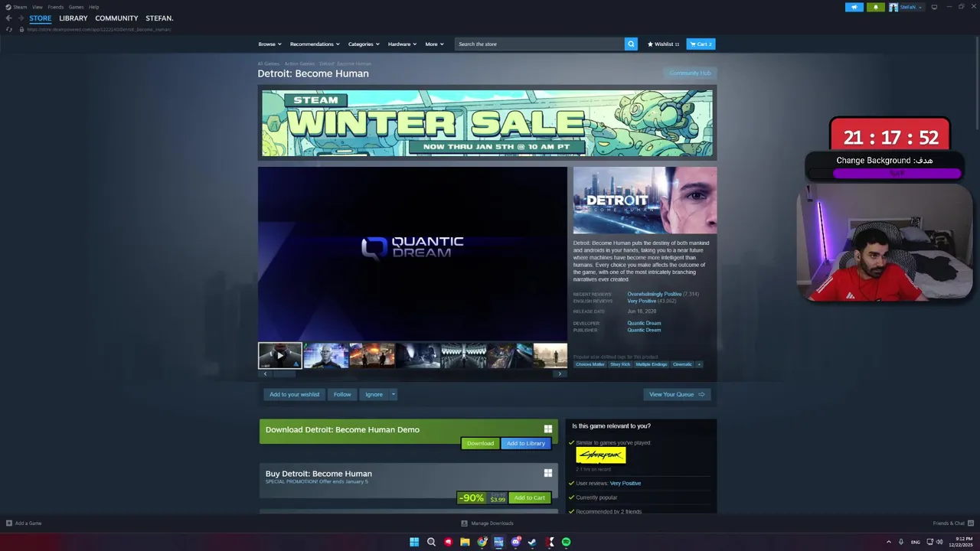Open the Cart button
This screenshot has width=980, height=551.
pos(701,44)
